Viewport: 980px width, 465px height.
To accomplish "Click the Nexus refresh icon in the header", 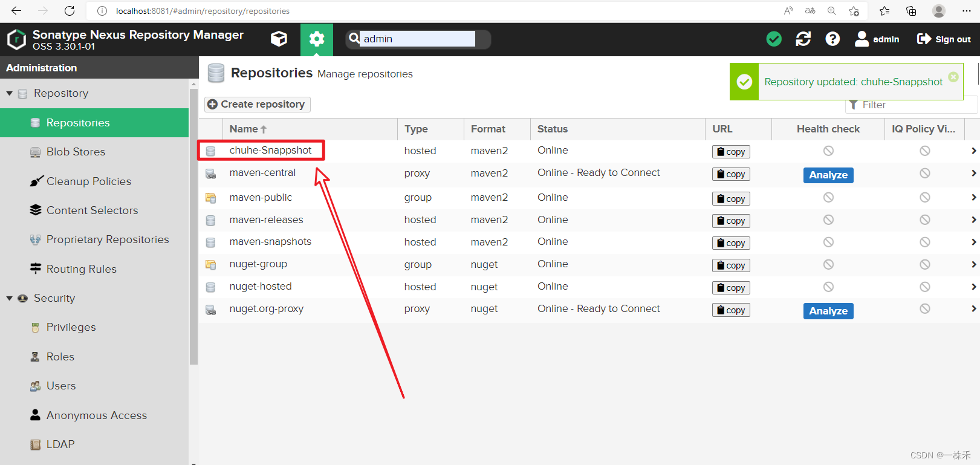I will coord(803,39).
